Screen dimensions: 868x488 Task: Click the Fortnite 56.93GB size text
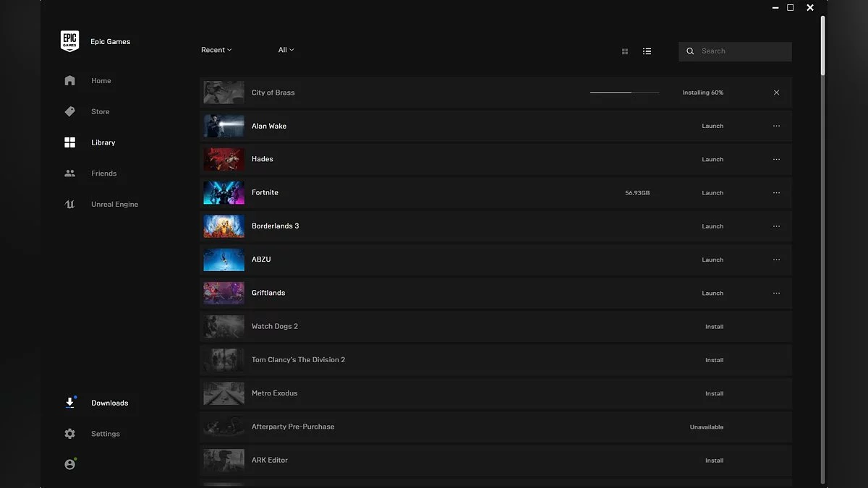[637, 193]
